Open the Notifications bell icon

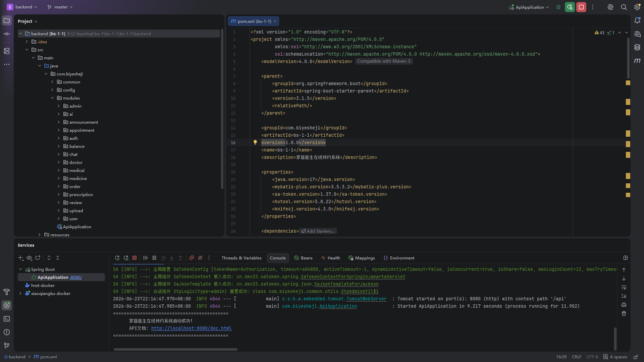[x=637, y=20]
